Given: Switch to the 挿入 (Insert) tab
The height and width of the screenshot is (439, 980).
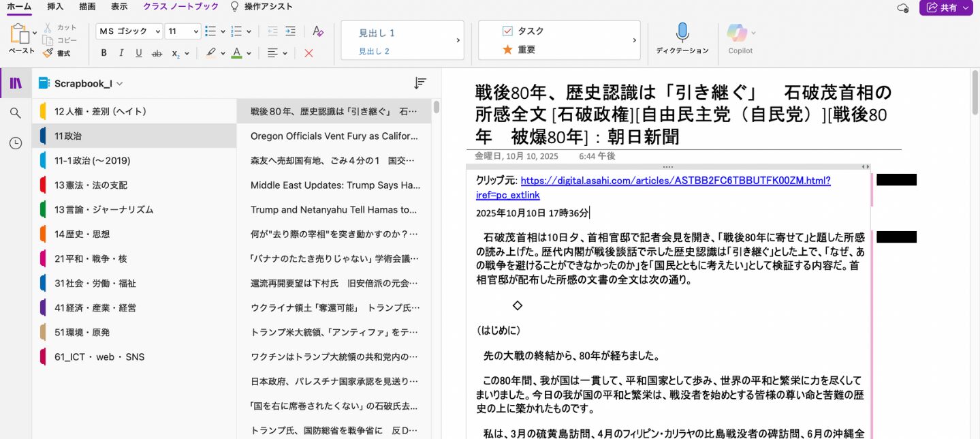Looking at the screenshot, I should coord(55,7).
